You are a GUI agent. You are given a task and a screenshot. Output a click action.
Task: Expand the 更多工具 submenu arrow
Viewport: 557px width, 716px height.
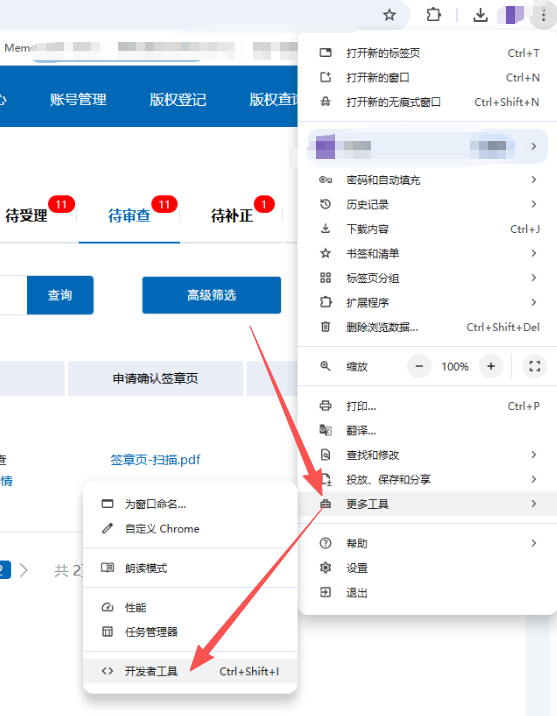534,503
